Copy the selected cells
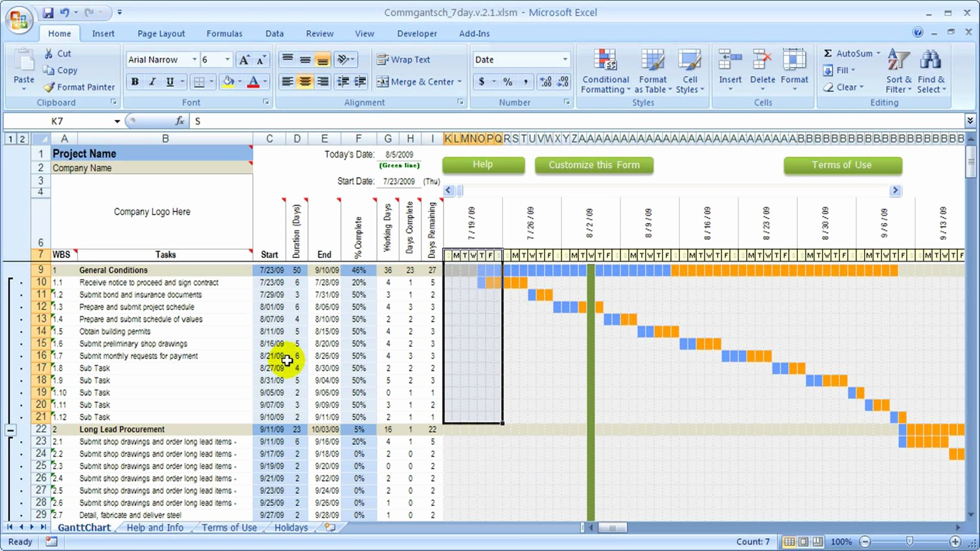 pyautogui.click(x=61, y=70)
